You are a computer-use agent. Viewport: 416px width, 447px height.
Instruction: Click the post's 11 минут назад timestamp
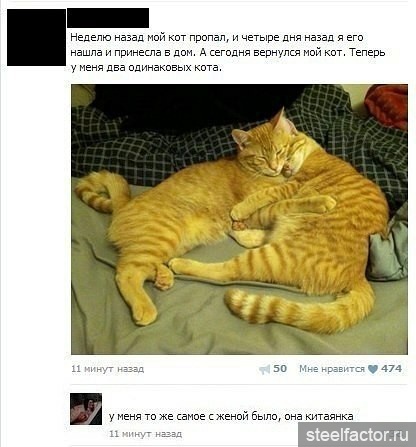[108, 369]
